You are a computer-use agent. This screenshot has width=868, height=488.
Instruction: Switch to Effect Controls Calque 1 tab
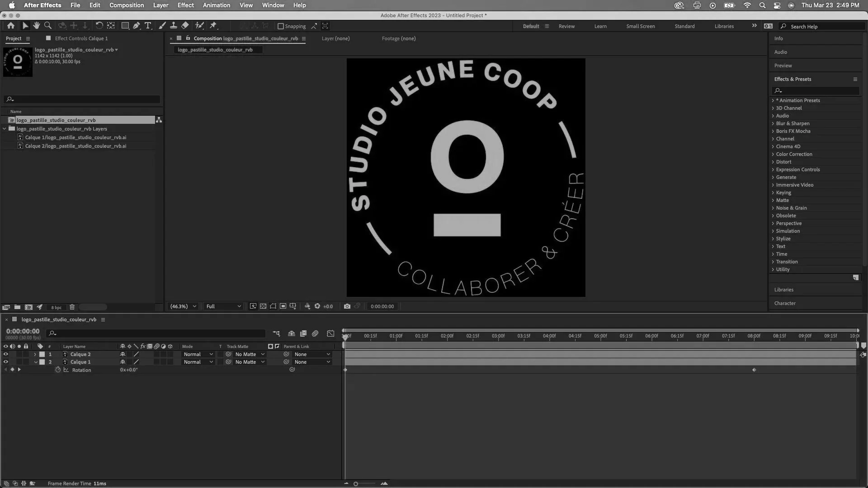81,38
